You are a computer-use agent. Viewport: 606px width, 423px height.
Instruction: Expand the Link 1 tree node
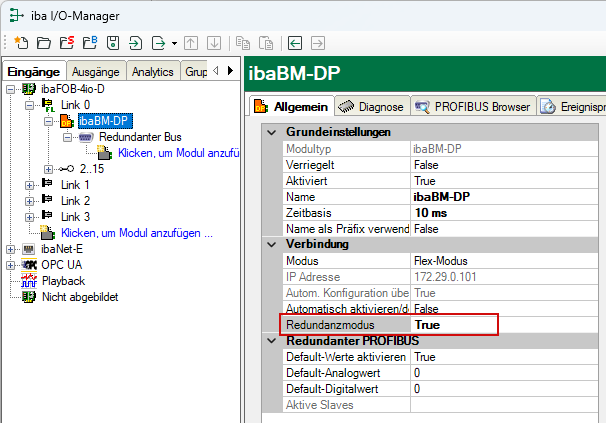pos(29,185)
